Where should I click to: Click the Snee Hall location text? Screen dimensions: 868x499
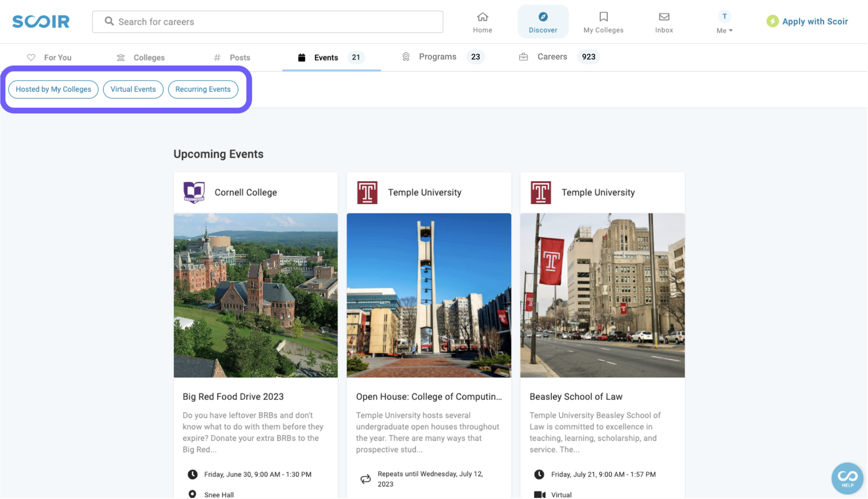coord(219,495)
